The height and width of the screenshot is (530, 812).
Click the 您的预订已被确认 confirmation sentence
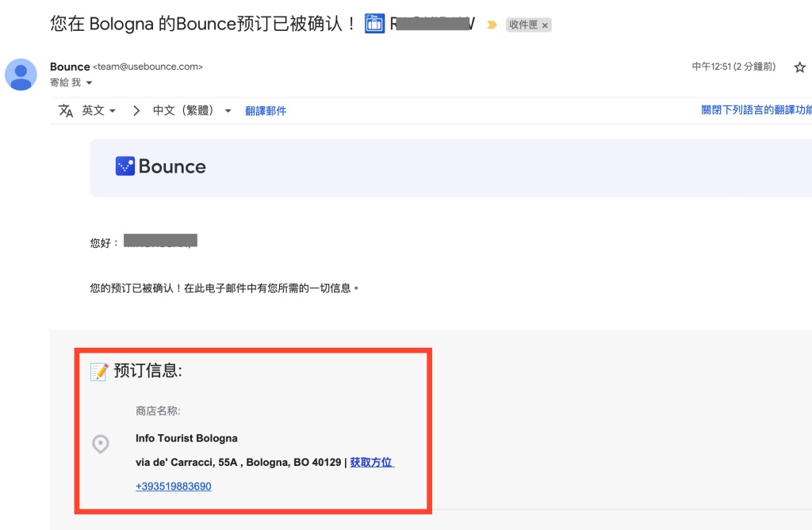[224, 288]
